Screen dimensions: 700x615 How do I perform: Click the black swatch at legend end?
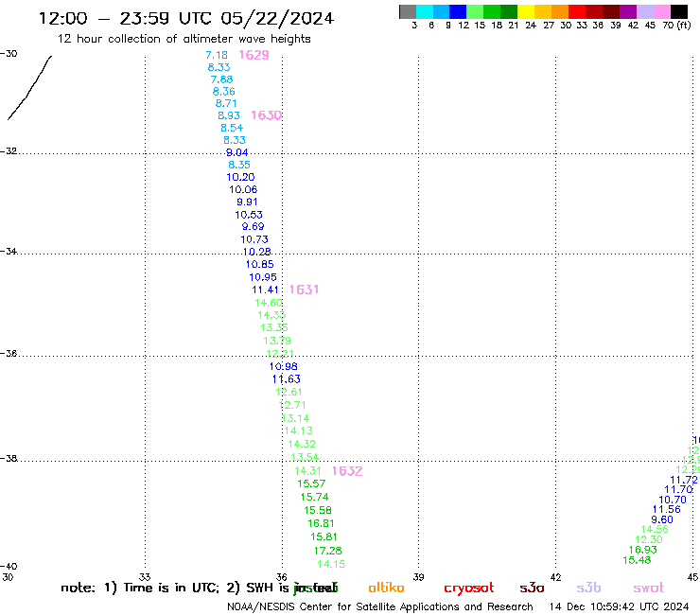click(x=679, y=11)
